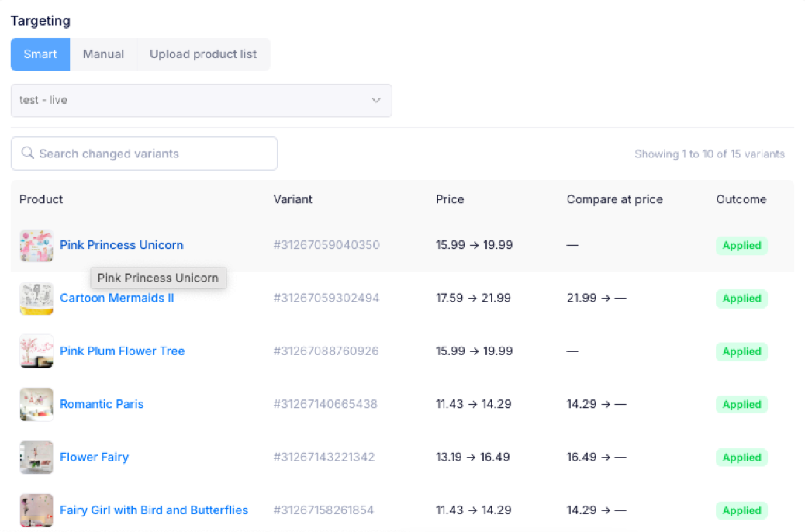Click the Price column header

tap(451, 199)
